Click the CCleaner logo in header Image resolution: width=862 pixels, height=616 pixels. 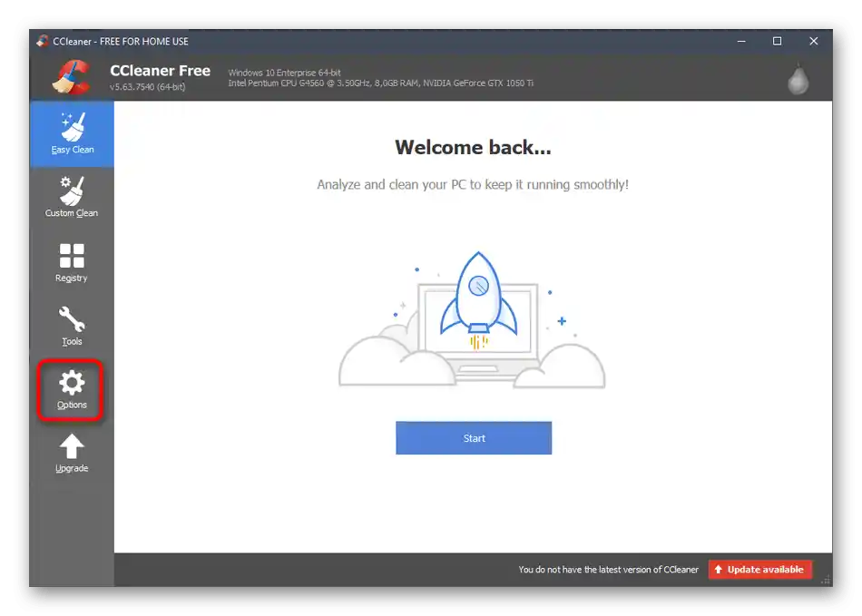(72, 77)
